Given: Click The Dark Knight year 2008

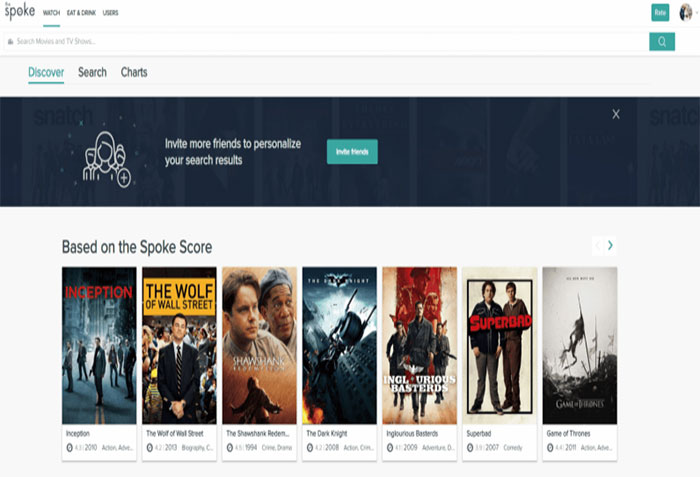Looking at the screenshot, I should (332, 448).
